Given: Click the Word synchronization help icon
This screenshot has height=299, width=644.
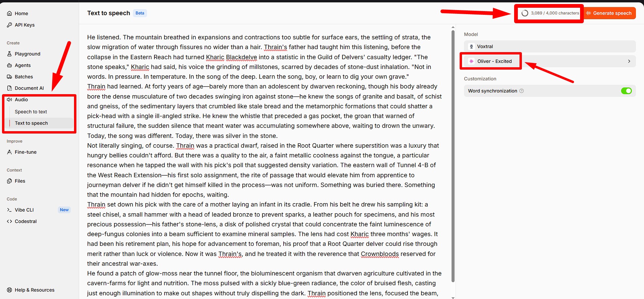Looking at the screenshot, I should click(x=522, y=91).
